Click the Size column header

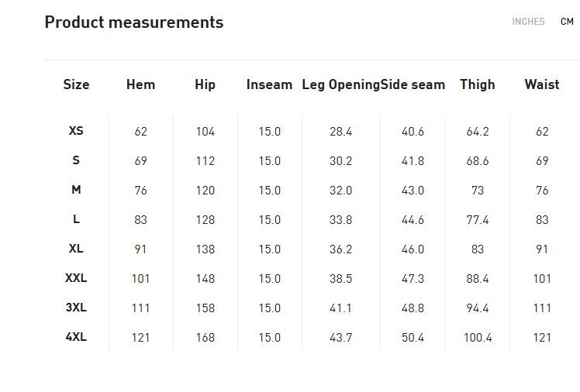[x=76, y=85]
